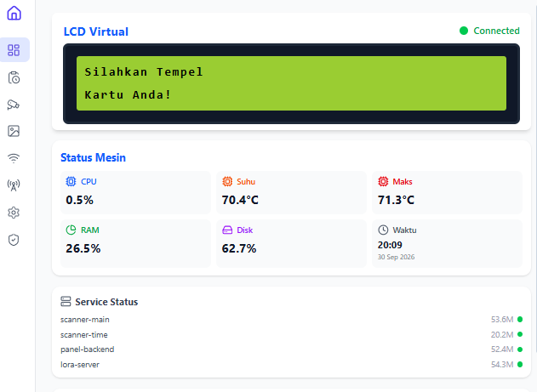Click the Connected status label

pyautogui.click(x=497, y=31)
